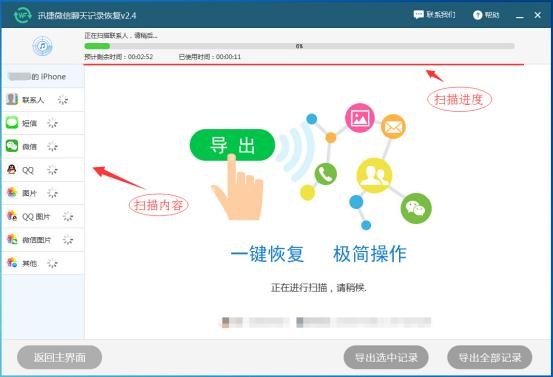This screenshot has height=377, width=553.
Task: Click the 返回主界面 button
Action: pyautogui.click(x=60, y=357)
